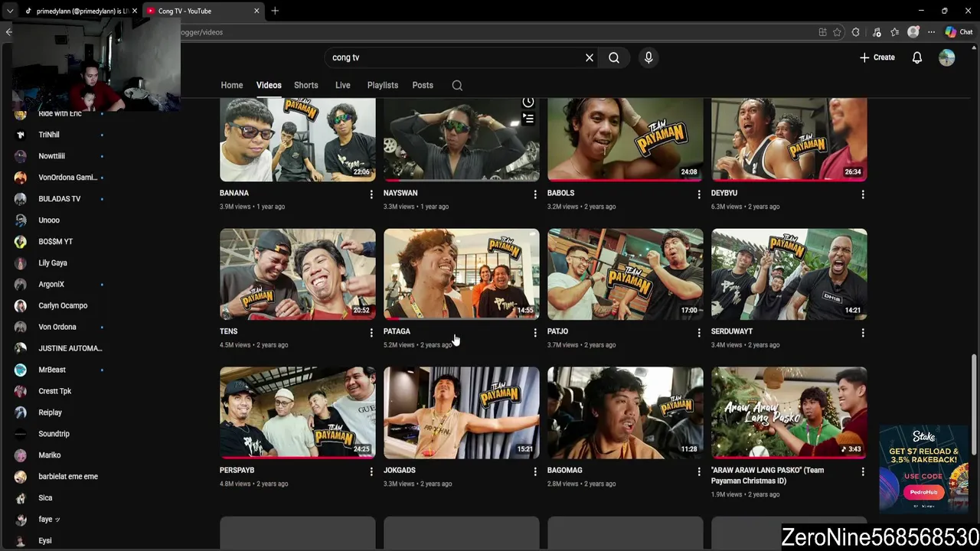Screen dimensions: 980x551
Task: Open the Playlists tab
Action: pyautogui.click(x=382, y=85)
